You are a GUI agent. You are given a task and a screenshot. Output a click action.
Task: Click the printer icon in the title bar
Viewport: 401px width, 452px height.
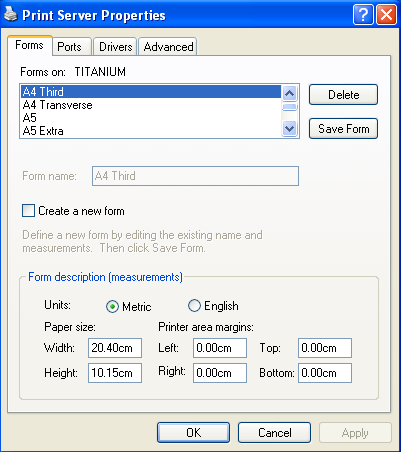(10, 15)
